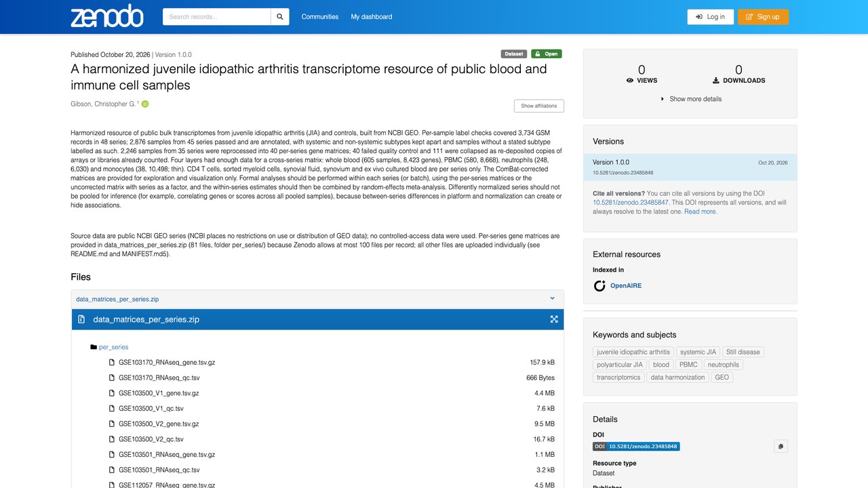Click the polyarticular JIA keyword tag
The height and width of the screenshot is (488, 868).
620,365
